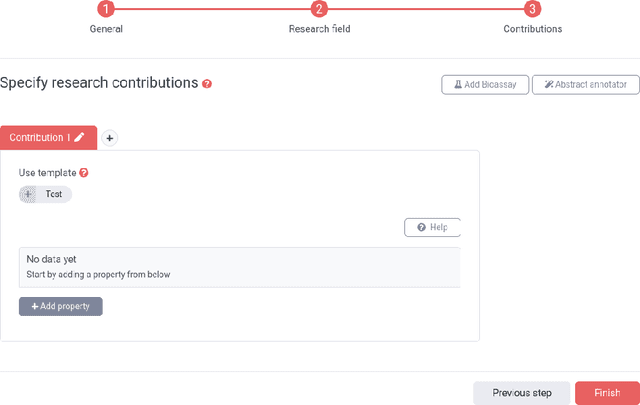Click the step 1 circle
The image size is (640, 405).
coord(107,9)
